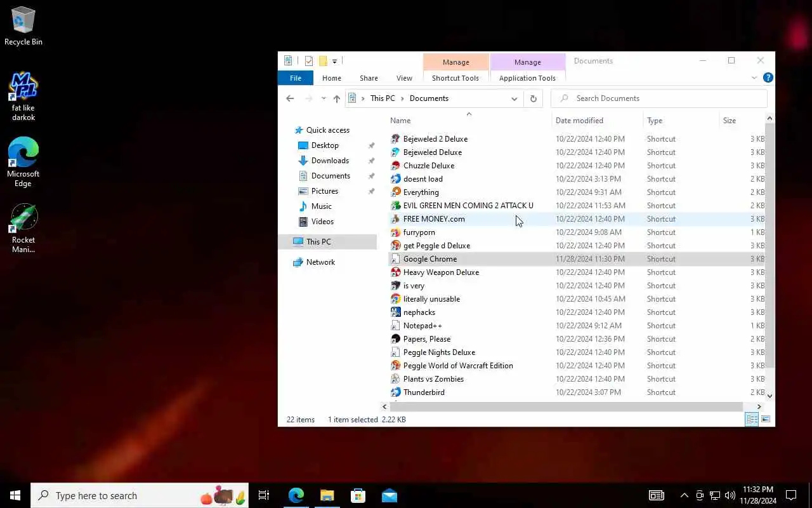Screen dimensions: 812x508
Task: Click the nephacks shortcut icon
Action: tap(396, 312)
